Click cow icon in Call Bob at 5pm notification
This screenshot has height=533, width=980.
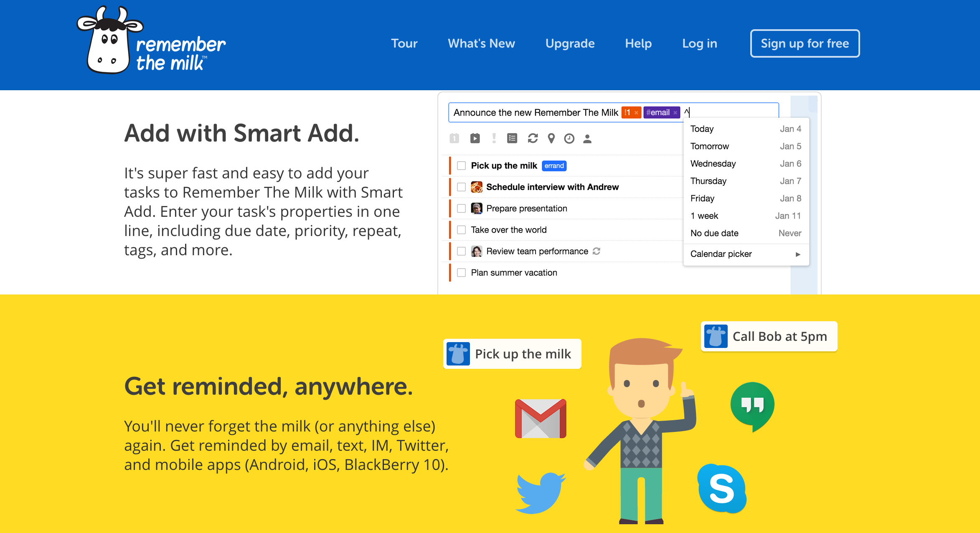[x=716, y=336]
